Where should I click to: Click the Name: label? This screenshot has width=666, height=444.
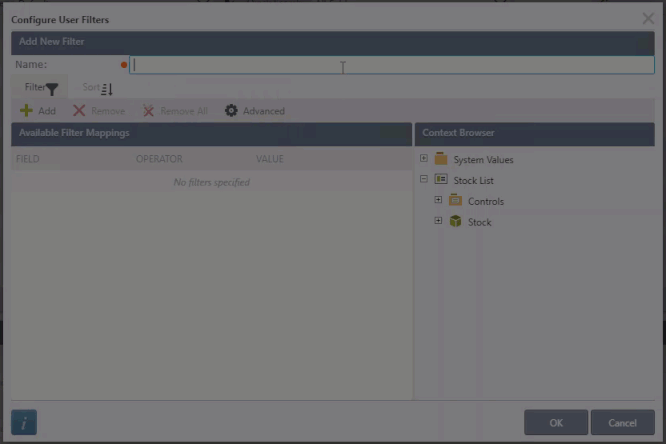pos(31,65)
